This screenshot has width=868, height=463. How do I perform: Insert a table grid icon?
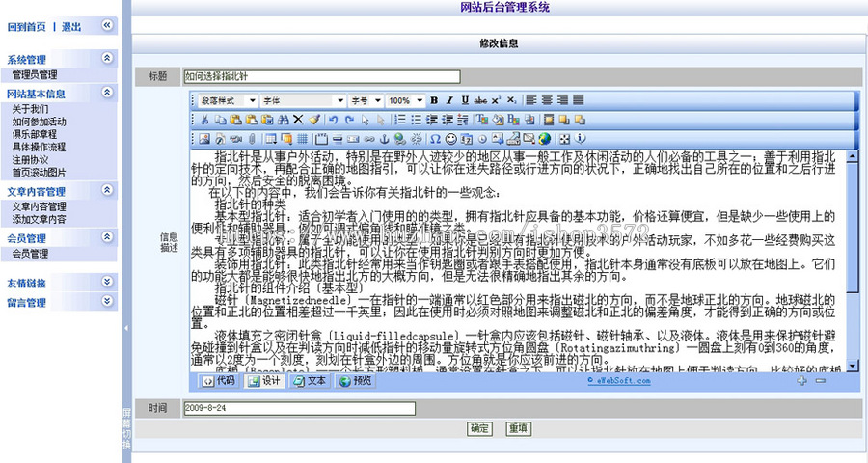pos(271,139)
